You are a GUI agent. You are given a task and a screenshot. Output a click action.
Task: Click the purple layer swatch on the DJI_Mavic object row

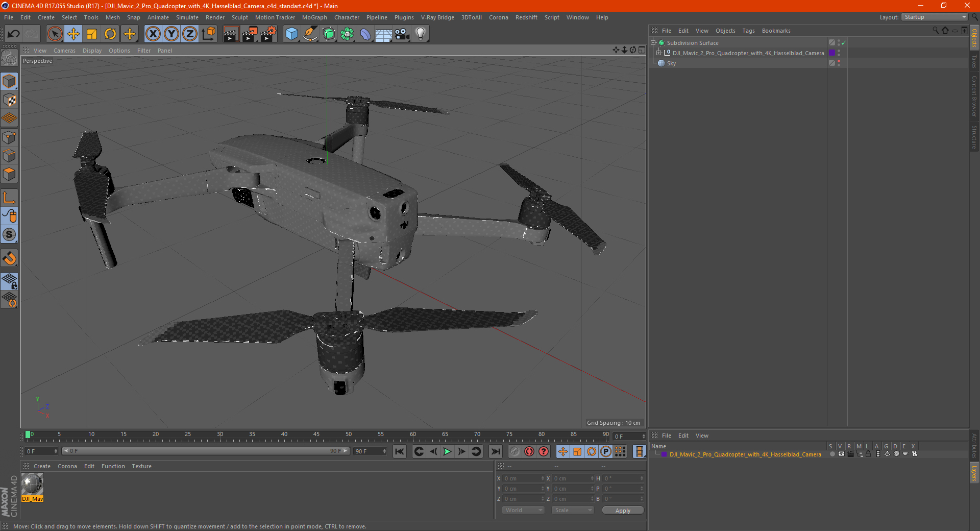pos(832,53)
